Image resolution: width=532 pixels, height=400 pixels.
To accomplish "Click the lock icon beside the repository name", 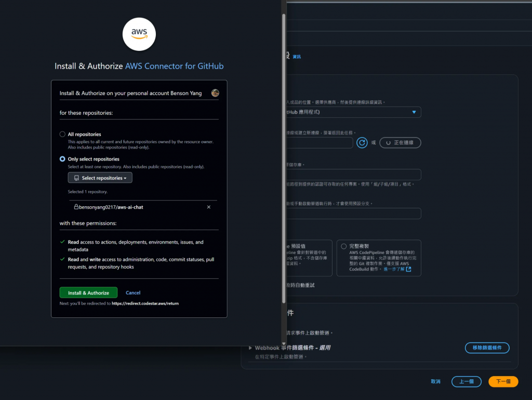I will point(76,207).
